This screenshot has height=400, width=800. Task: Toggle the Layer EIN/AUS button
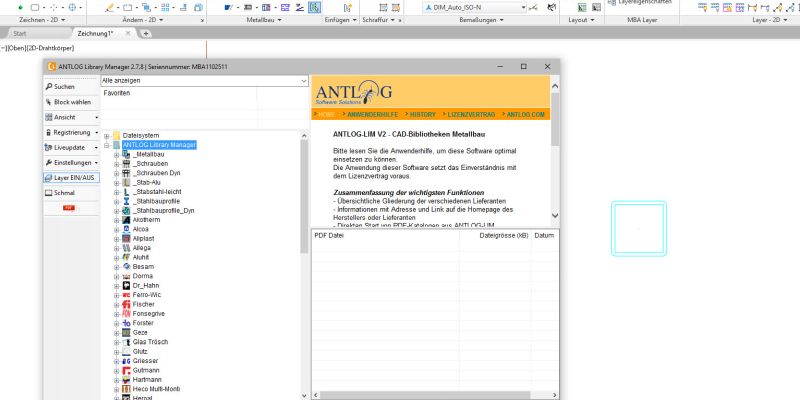click(x=71, y=178)
